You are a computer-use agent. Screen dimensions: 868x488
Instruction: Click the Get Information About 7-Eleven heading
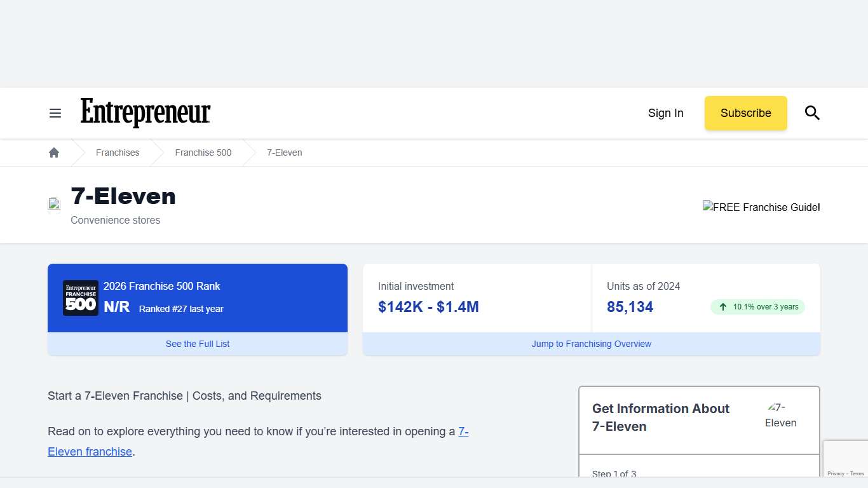pos(661,417)
